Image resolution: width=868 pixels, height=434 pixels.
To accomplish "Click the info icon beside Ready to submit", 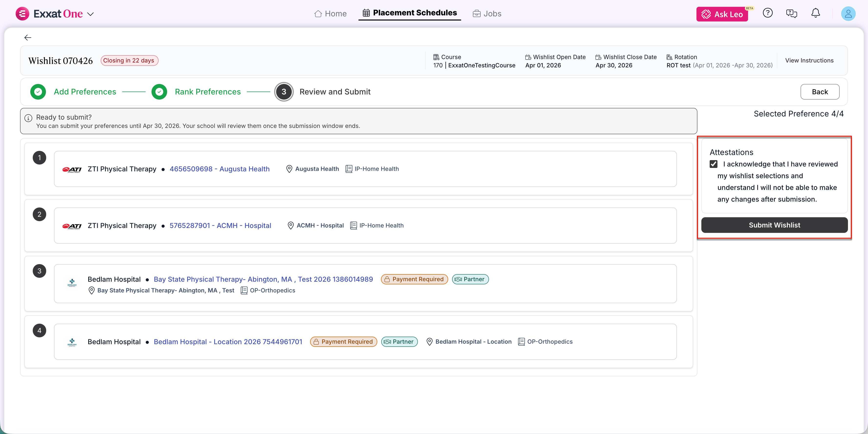I will tap(28, 118).
